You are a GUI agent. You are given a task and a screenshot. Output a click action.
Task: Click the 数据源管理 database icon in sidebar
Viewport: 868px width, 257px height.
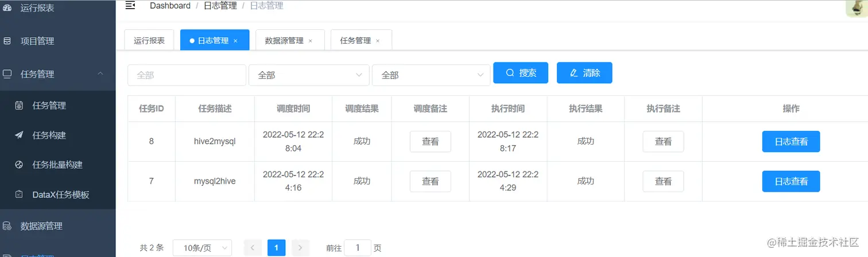coord(7,226)
